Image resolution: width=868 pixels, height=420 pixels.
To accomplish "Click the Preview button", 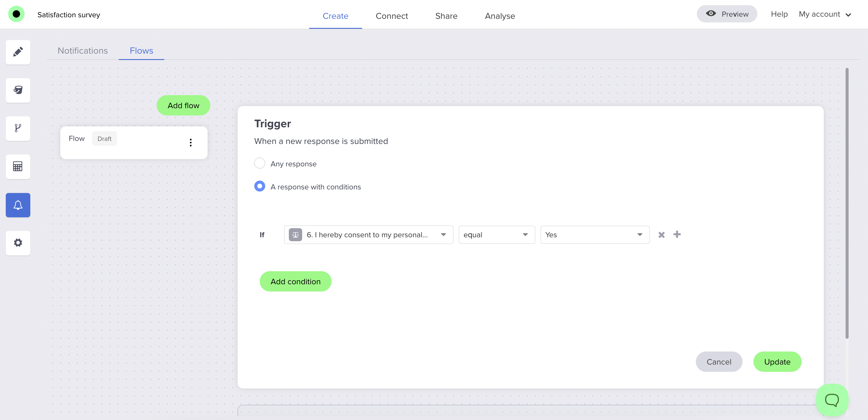I will [726, 14].
